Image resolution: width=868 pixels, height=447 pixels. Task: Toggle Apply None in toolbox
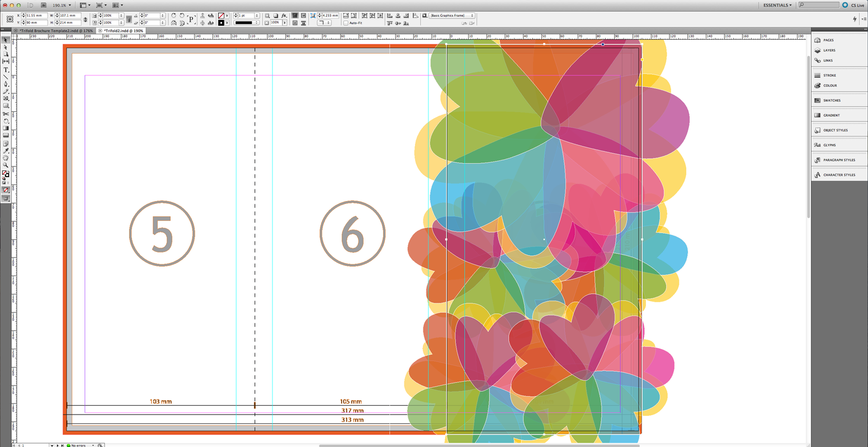[6, 191]
